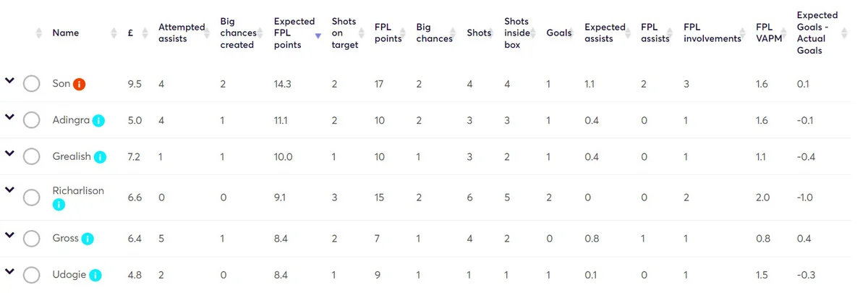Sort by Expected FPL points column
The image size is (868, 293).
point(293,33)
